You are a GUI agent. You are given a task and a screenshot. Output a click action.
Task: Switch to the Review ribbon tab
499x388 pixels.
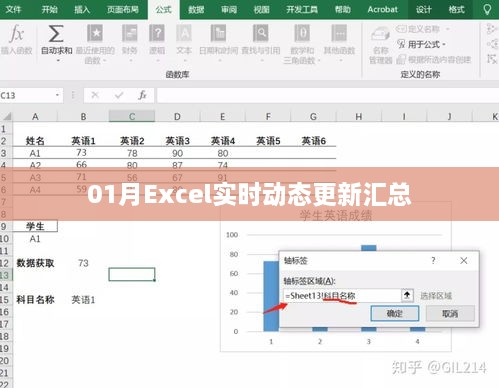point(229,9)
